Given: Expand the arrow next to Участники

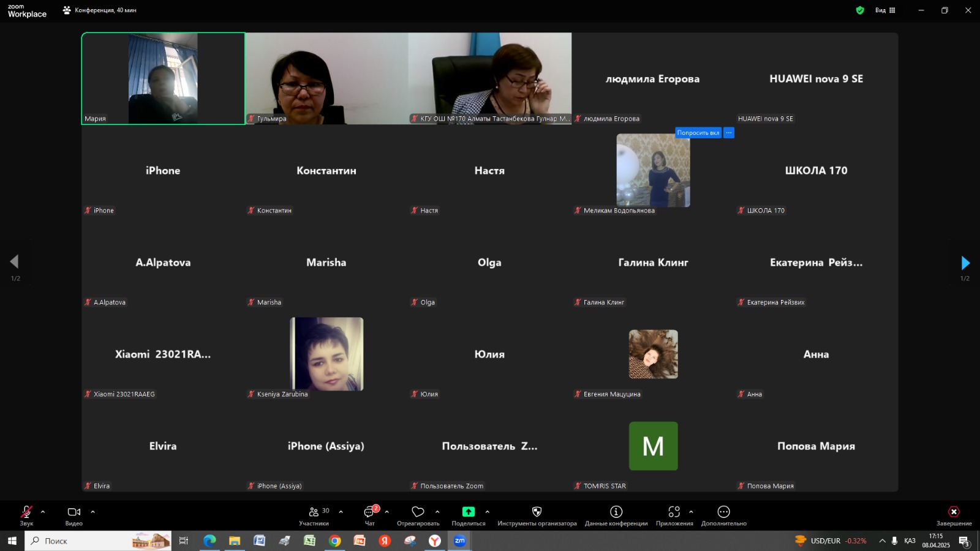Looking at the screenshot, I should pyautogui.click(x=341, y=512).
